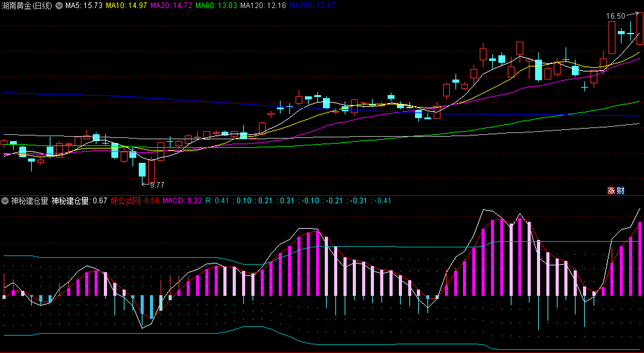Click the cyan : -0.31 value
This screenshot has height=353, width=644.
coord(357,201)
